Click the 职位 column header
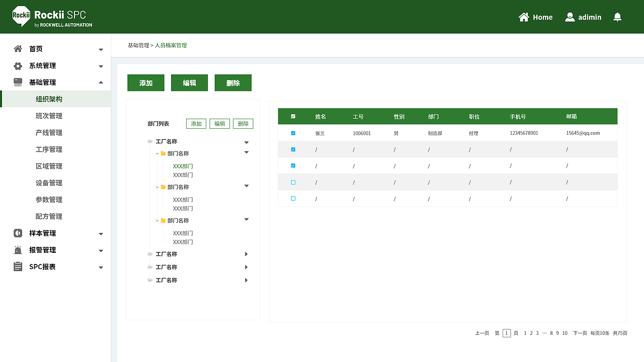Viewport: 644px width, 362px height. click(474, 117)
